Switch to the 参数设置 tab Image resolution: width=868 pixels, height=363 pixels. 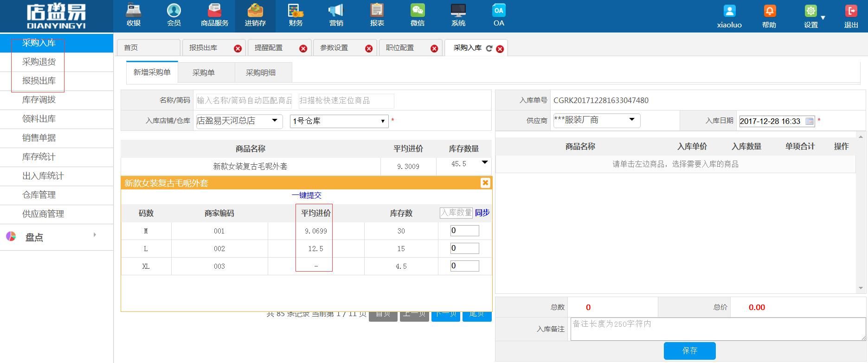pos(334,48)
